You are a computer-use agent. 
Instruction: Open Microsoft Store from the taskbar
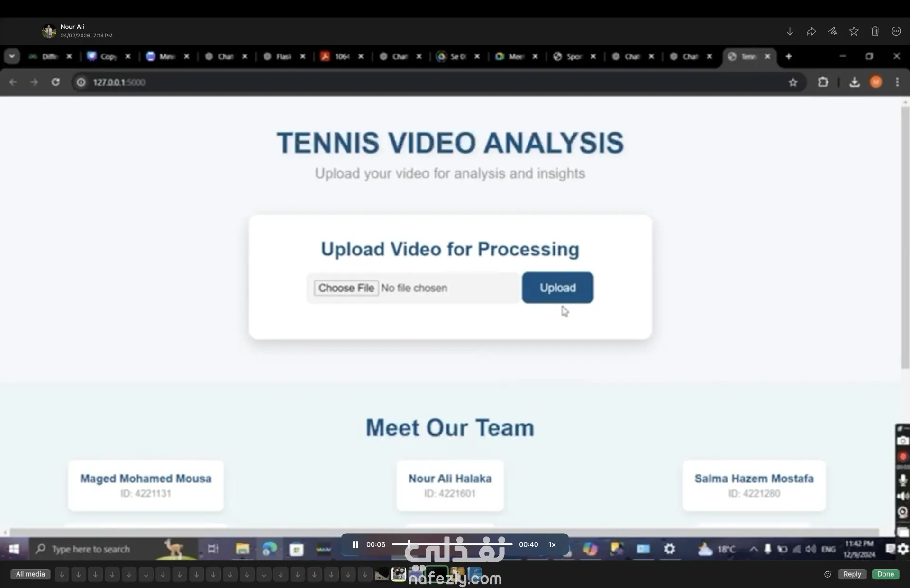(x=296, y=549)
